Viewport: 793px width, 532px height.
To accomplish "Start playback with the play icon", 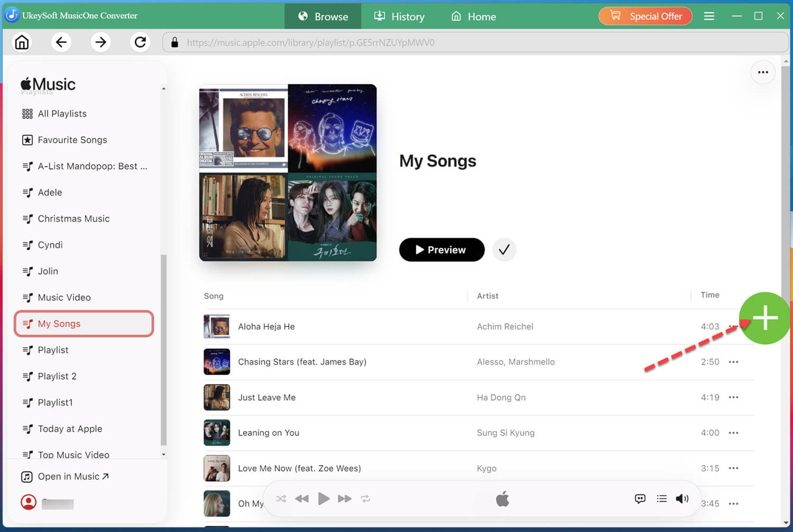I will (x=324, y=499).
